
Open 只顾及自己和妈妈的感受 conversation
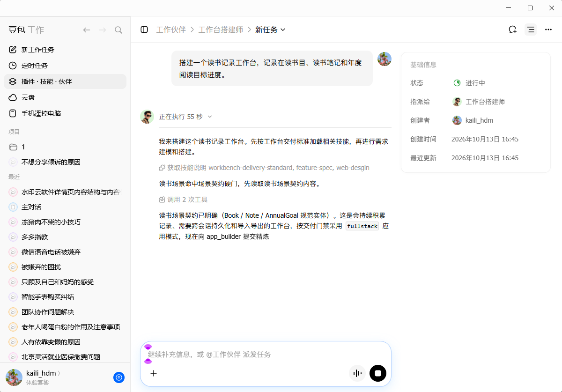pos(65,282)
